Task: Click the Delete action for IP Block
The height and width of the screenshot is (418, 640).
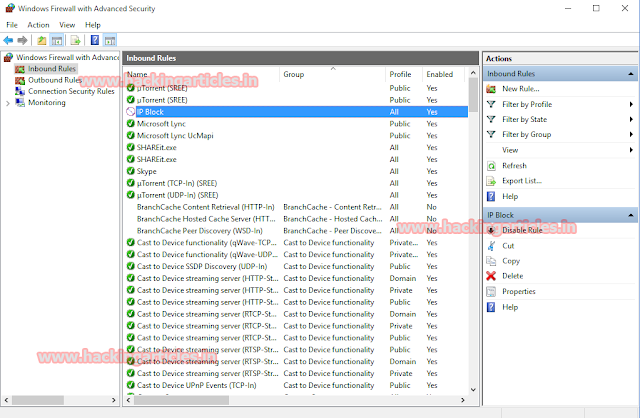Action: (x=513, y=276)
